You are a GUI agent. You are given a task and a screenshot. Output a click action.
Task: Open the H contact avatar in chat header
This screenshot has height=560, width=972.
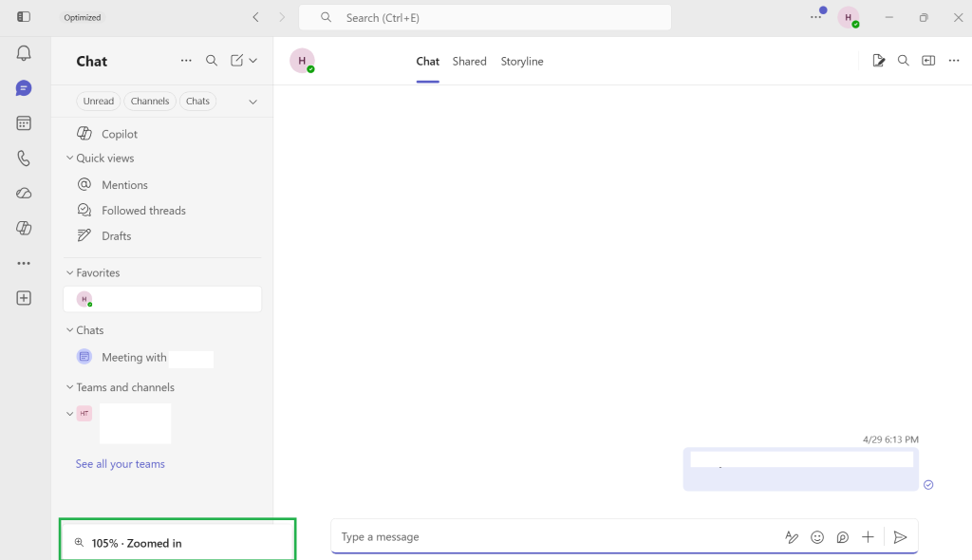click(x=302, y=61)
